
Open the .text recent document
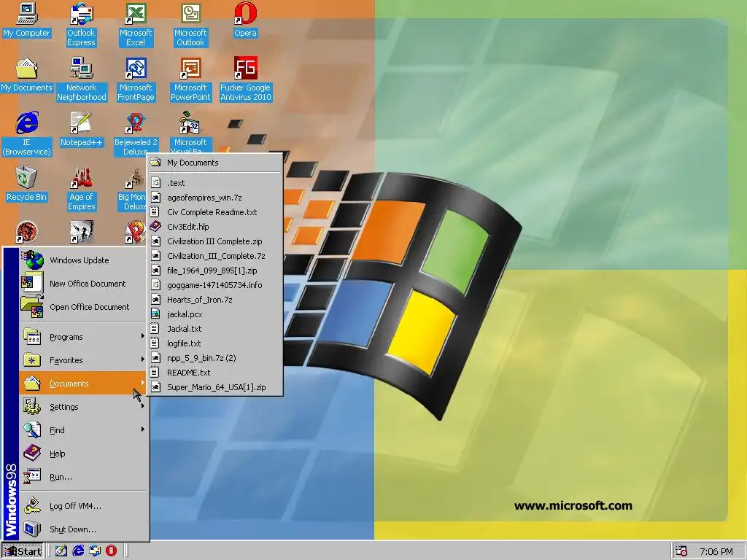[x=215, y=183]
